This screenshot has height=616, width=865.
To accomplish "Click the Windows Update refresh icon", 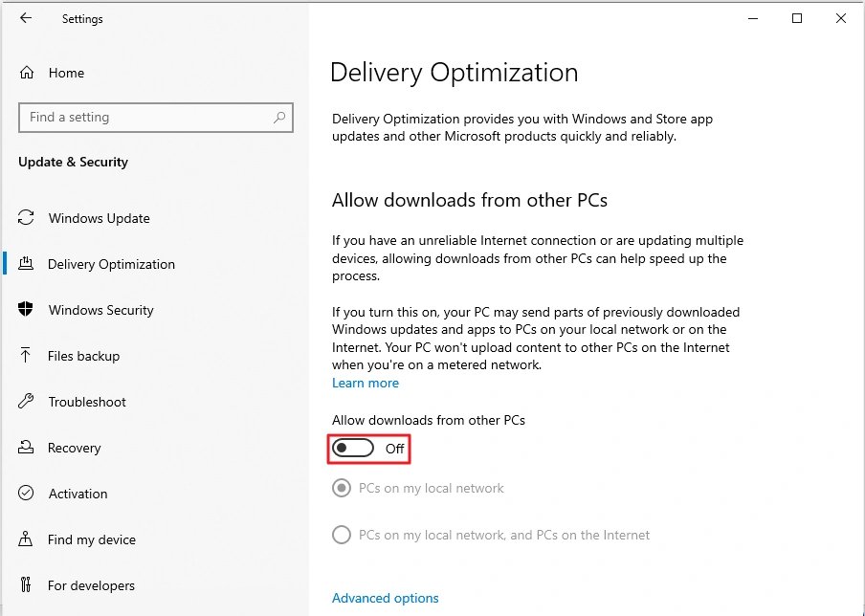I will (x=26, y=217).
